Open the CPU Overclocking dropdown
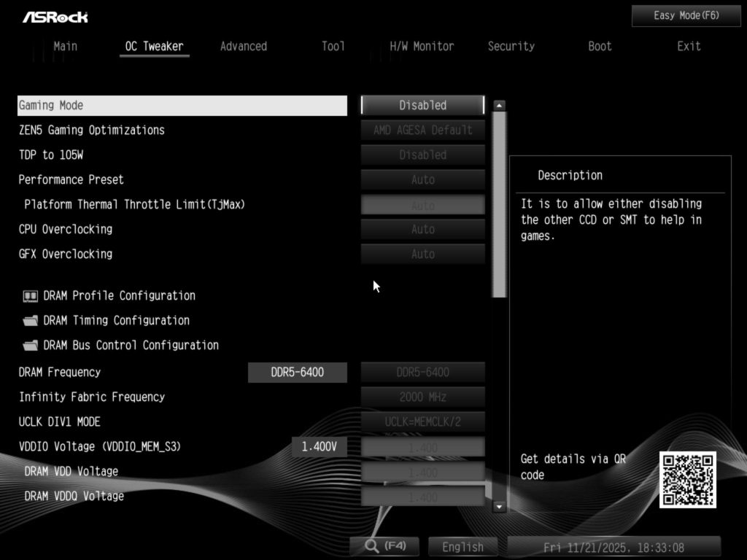 422,229
